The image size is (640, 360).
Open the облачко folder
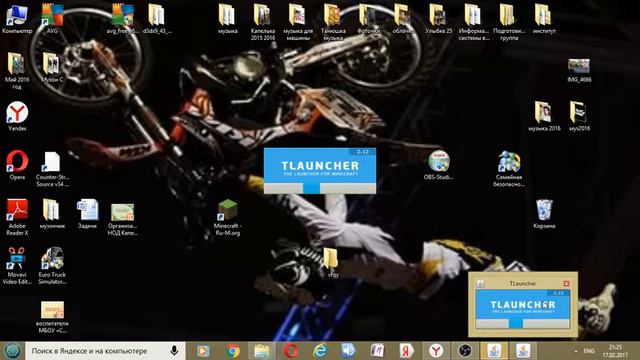click(403, 19)
